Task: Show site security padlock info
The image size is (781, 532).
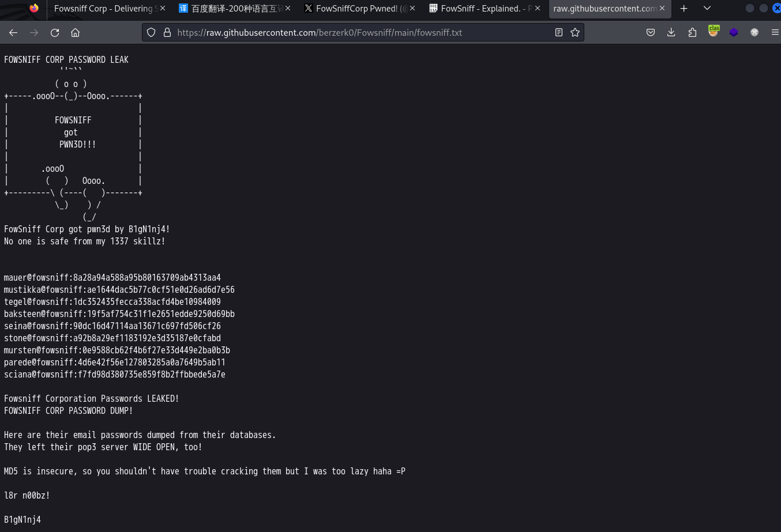Action: tap(167, 33)
